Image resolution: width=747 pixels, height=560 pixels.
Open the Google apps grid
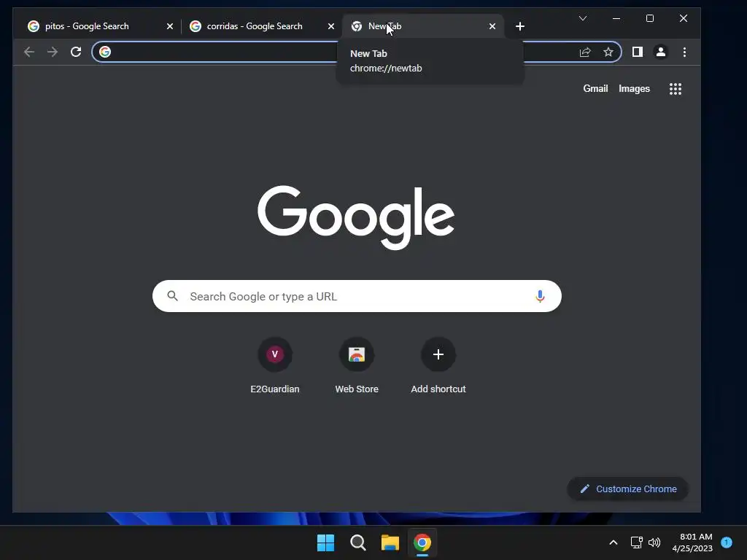click(676, 88)
